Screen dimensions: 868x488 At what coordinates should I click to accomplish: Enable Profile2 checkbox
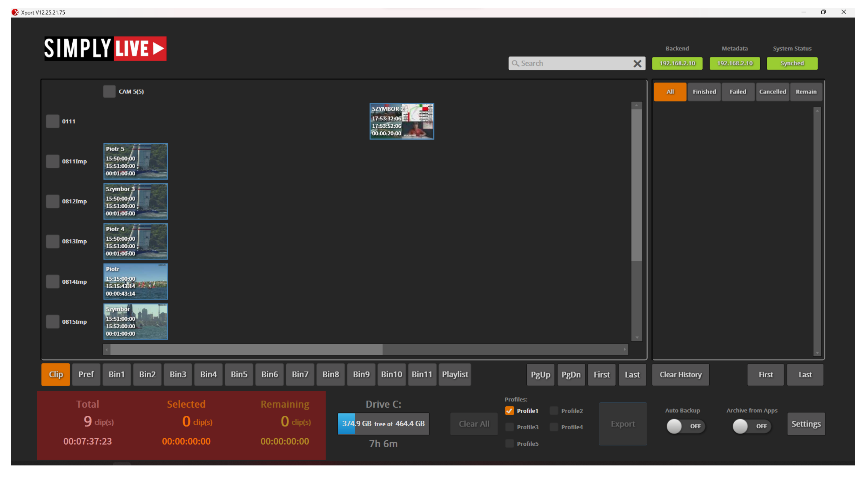[554, 411]
